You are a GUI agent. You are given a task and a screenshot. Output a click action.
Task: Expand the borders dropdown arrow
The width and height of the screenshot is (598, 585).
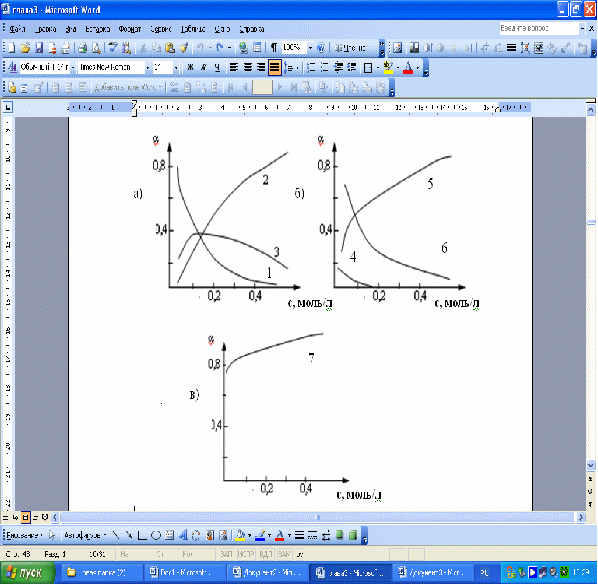click(x=377, y=68)
